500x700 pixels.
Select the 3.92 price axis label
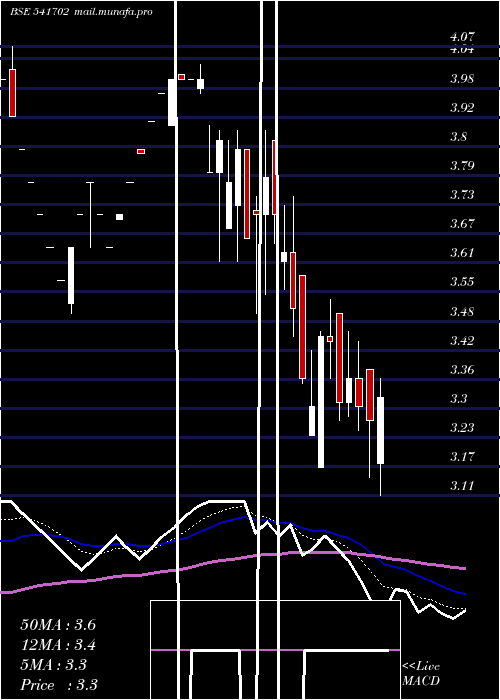(x=462, y=108)
